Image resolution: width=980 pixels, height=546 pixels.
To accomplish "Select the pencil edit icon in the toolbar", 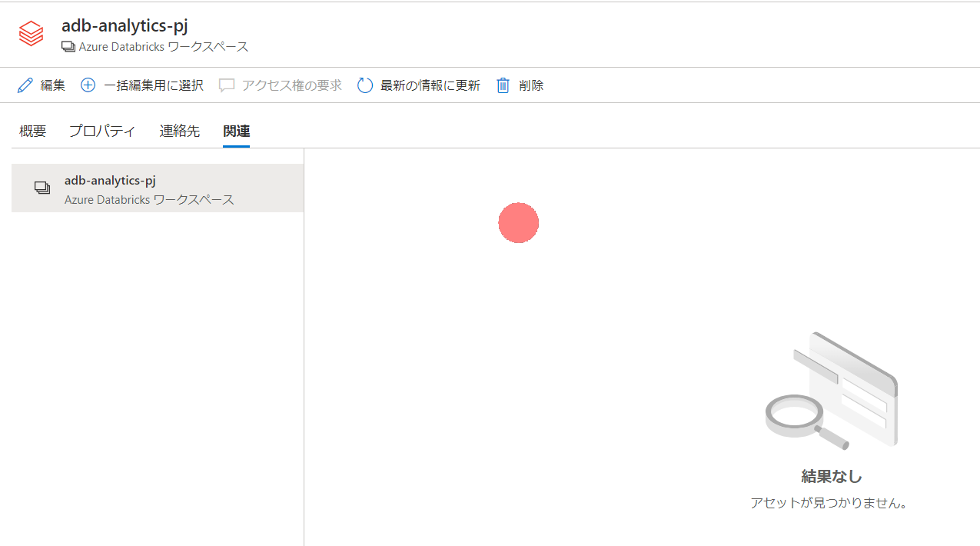I will click(x=25, y=85).
